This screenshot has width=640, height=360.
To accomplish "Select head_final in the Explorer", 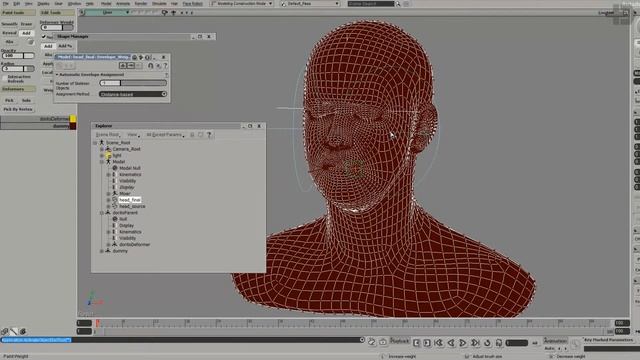I will [130, 200].
